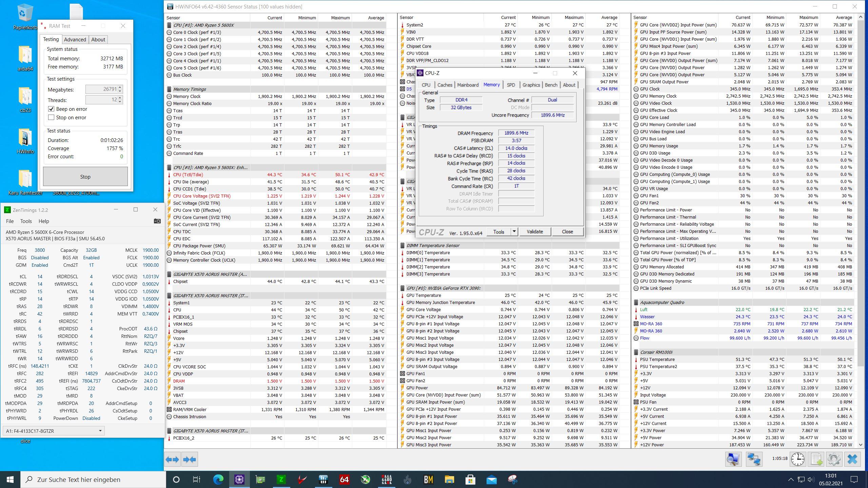Click HWiNFO shrink columns arrows button

pyautogui.click(x=189, y=460)
